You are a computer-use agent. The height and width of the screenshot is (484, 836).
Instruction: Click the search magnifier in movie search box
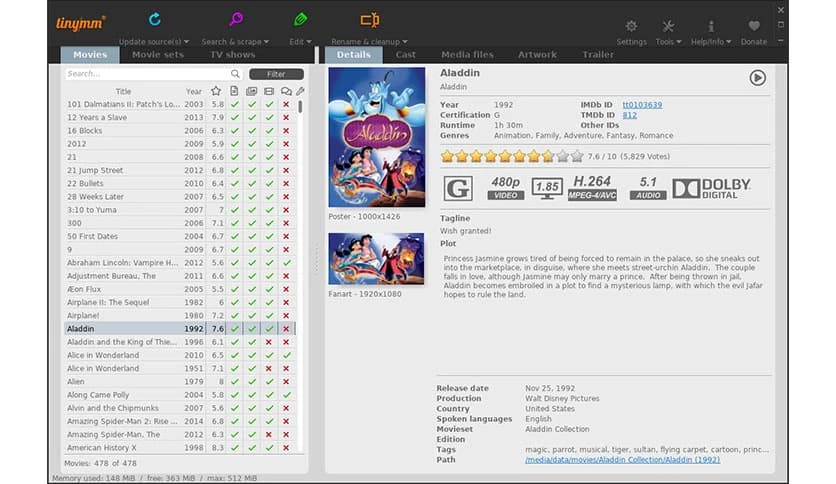(x=235, y=74)
